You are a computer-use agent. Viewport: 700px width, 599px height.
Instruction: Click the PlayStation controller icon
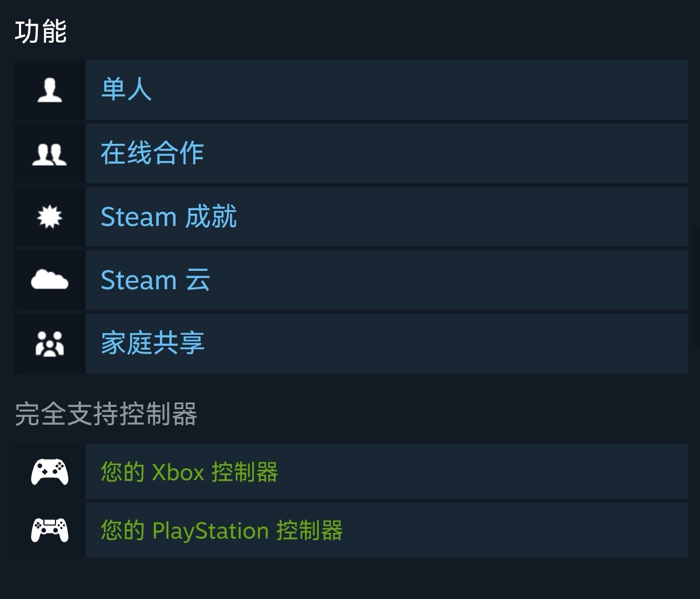click(x=49, y=530)
